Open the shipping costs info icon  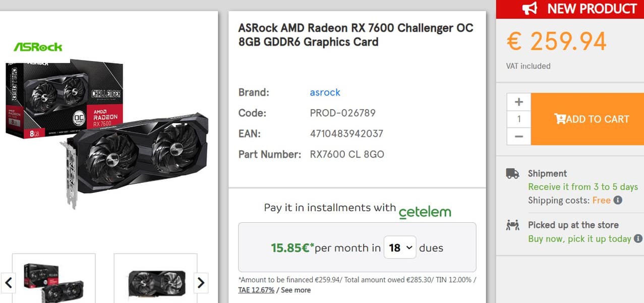point(618,200)
